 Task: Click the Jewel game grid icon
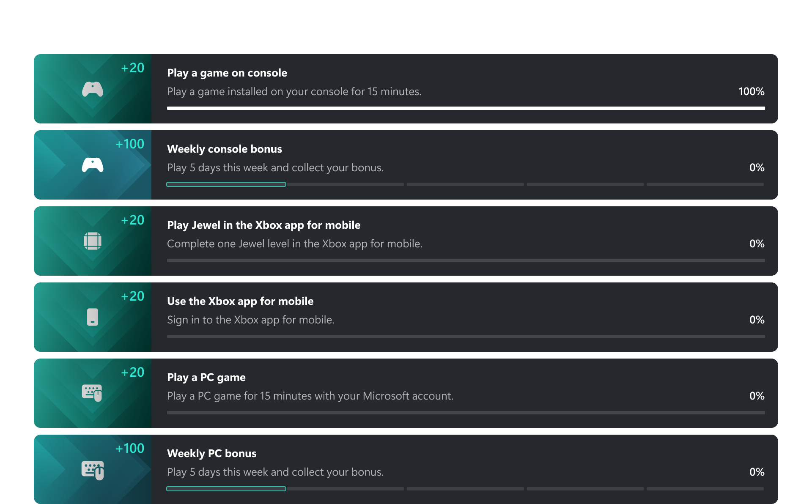click(93, 241)
